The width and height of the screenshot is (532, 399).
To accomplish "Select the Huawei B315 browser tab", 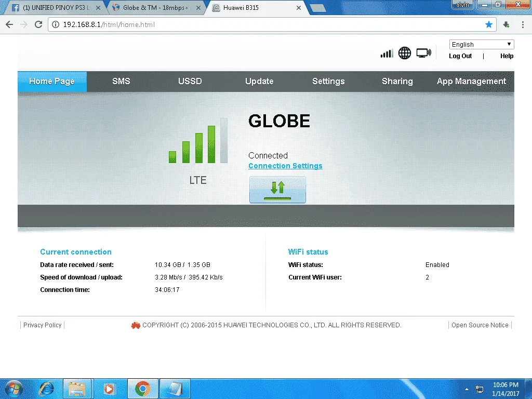I will point(256,7).
